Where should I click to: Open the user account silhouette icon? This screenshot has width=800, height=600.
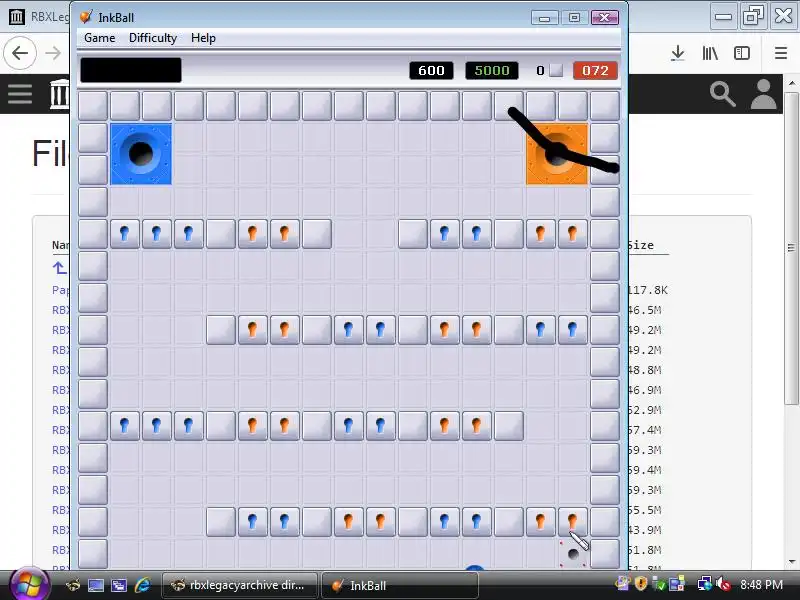click(763, 94)
